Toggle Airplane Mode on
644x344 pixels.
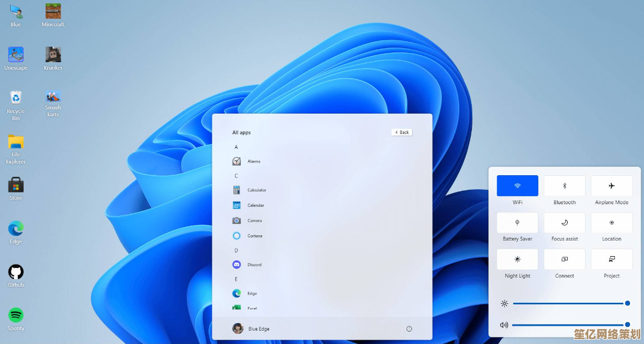pos(612,186)
